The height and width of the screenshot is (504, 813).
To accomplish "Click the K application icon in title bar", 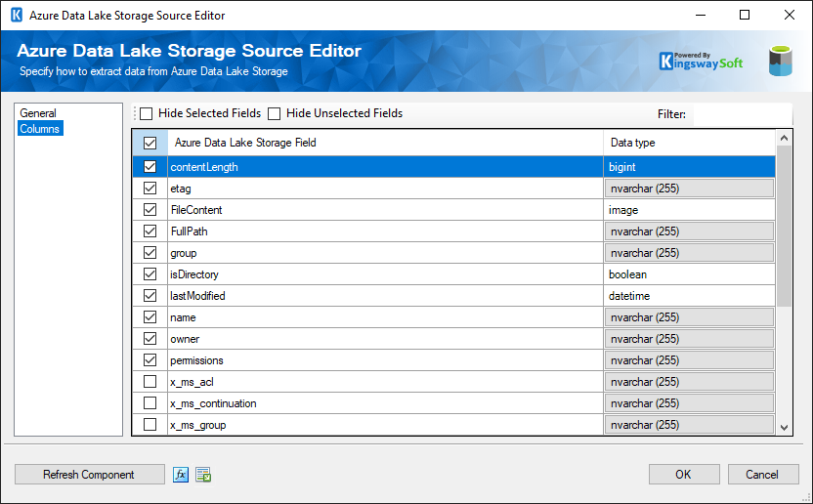I will (17, 15).
